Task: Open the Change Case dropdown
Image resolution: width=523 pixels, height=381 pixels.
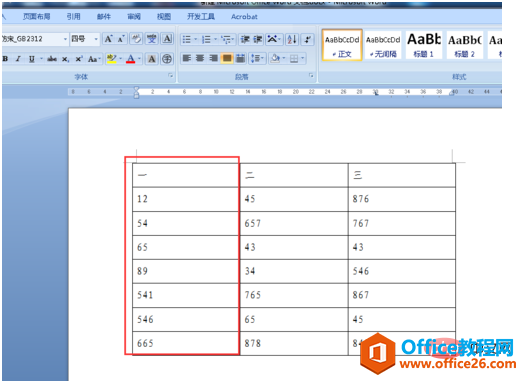Action: (x=94, y=59)
